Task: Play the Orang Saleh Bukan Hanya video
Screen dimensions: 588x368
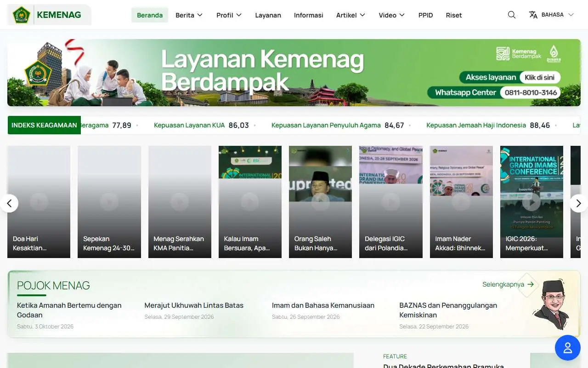Action: click(x=320, y=202)
